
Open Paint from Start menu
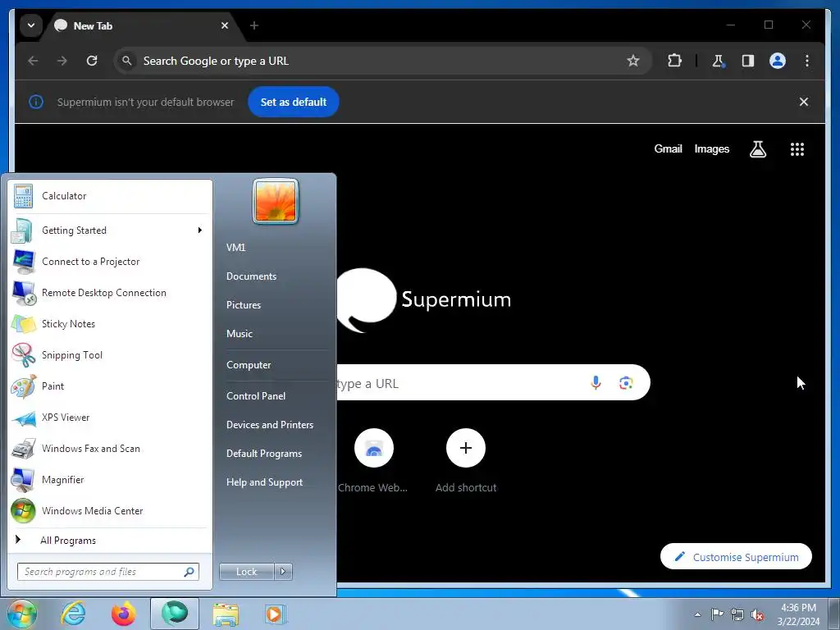[109, 386]
